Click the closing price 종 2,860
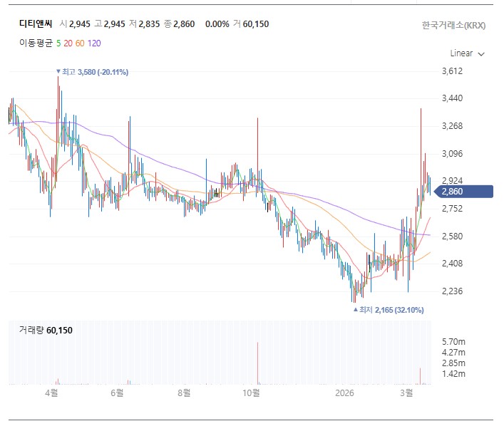504x426 pixels. pyautogui.click(x=180, y=24)
